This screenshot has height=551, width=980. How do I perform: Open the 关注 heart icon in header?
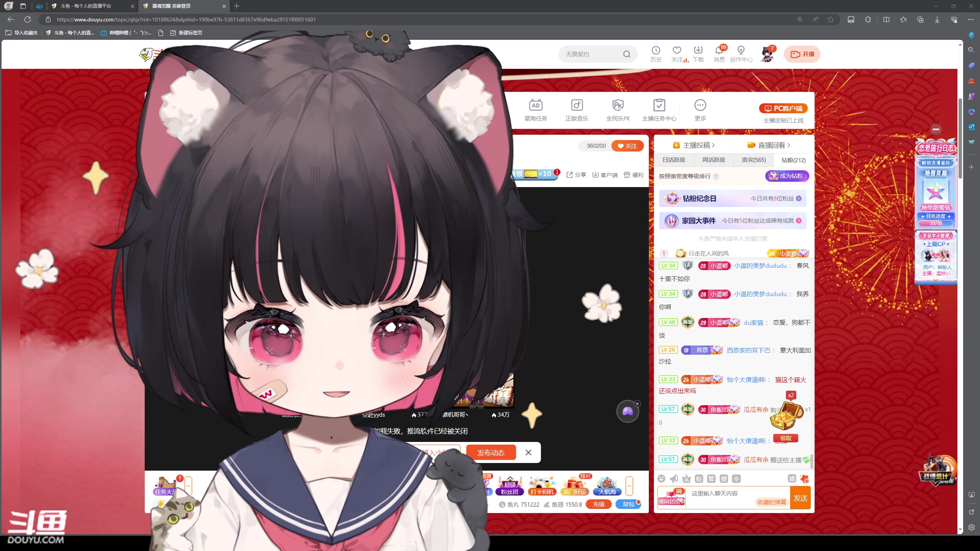[677, 54]
